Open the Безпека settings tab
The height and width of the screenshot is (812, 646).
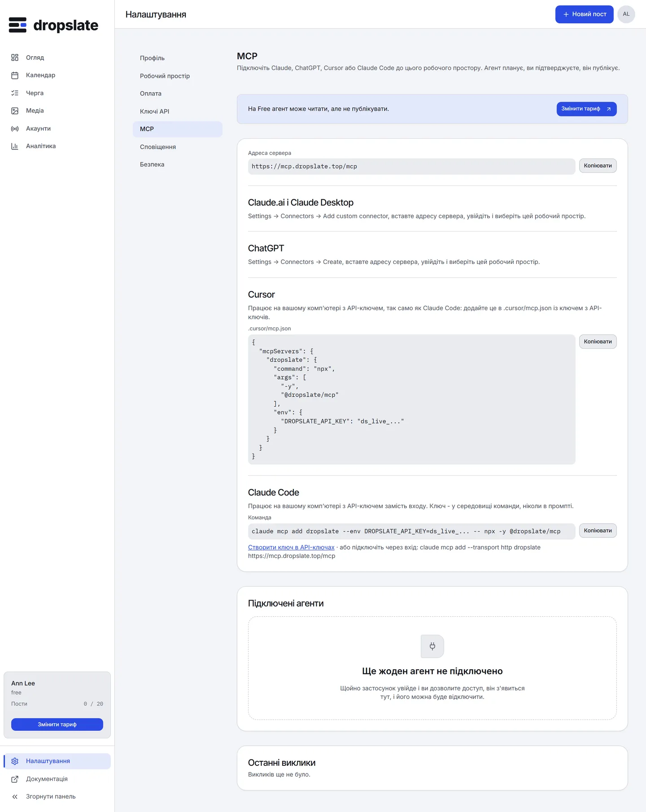(x=178, y=165)
